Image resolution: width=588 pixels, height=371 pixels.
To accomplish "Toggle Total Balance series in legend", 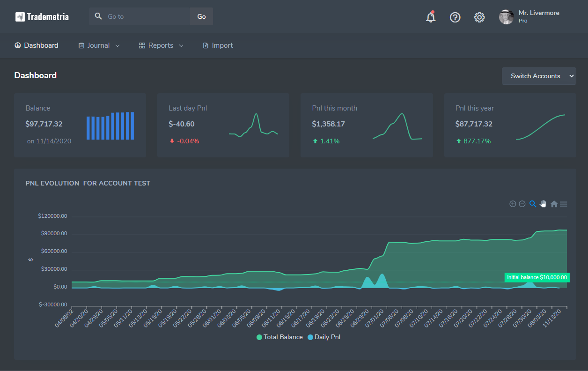I will [279, 337].
